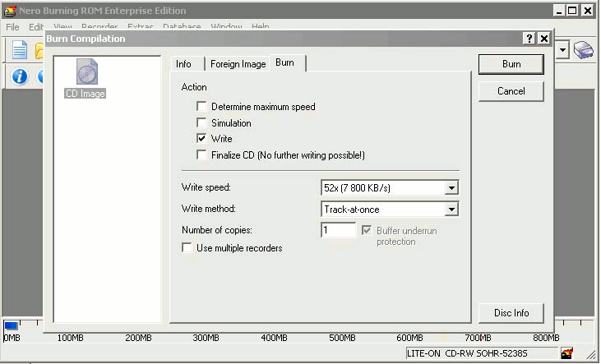Switch to the Foreign Image tab
This screenshot has height=364, width=601.
point(238,64)
